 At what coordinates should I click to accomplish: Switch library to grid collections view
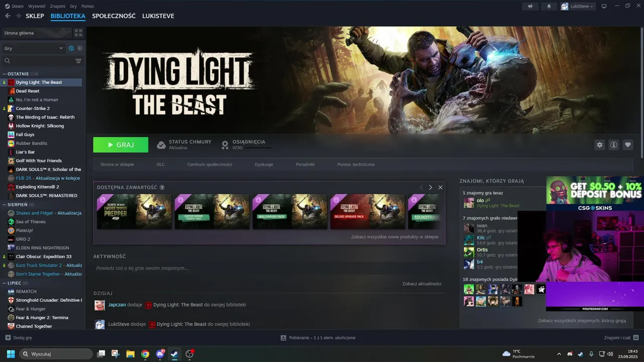(78, 33)
